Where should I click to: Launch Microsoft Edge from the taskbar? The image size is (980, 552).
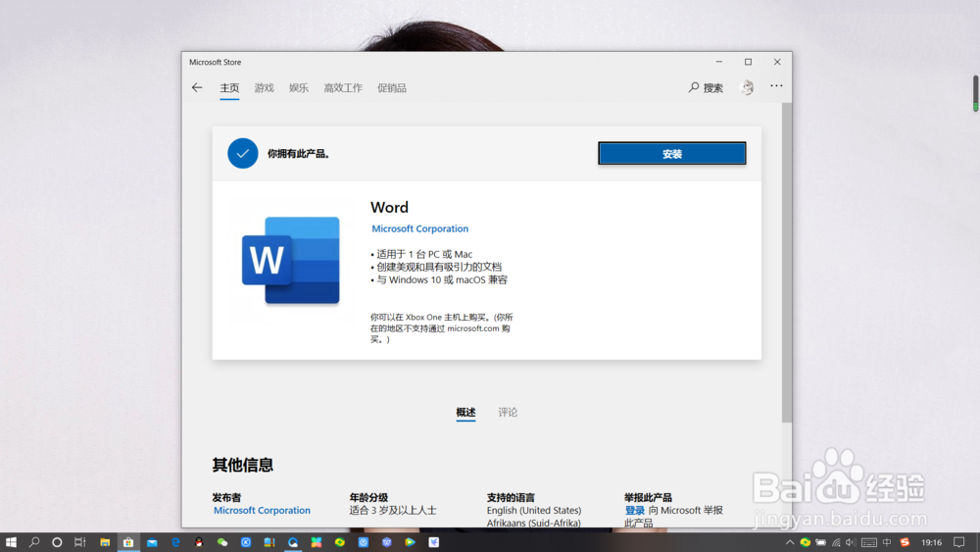point(175,542)
